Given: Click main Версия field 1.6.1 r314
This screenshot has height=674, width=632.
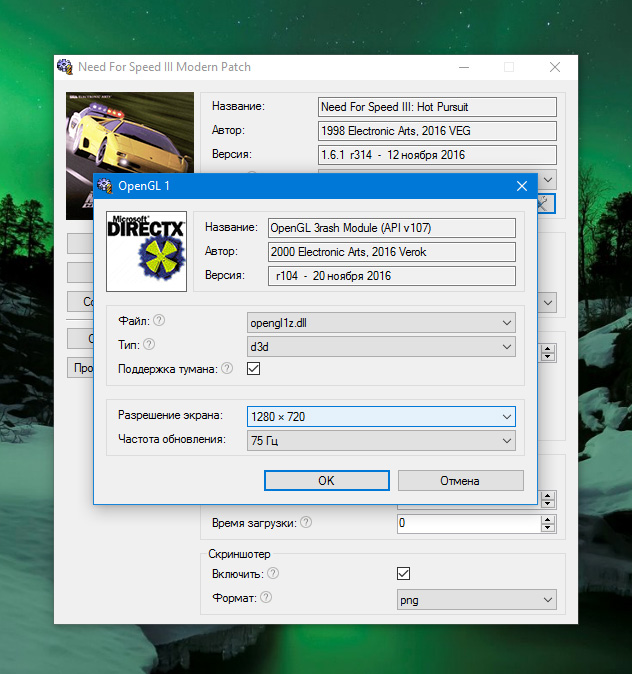Looking at the screenshot, I should [x=437, y=155].
